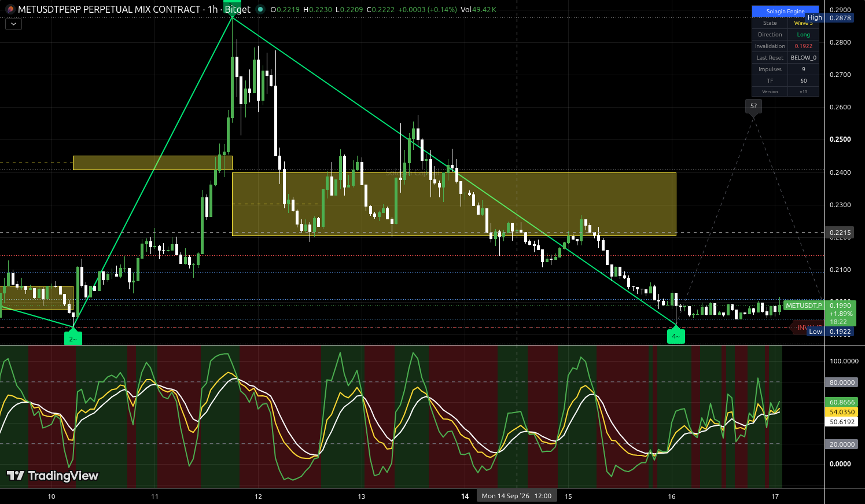Click the '+0.0003 (+0.14%)' change readout

428,10
